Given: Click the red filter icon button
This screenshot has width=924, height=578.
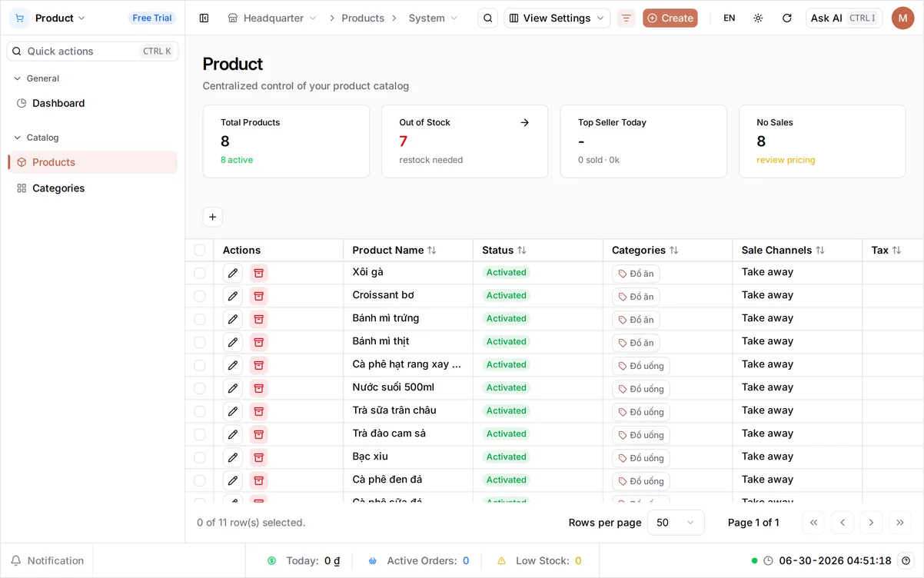Looking at the screenshot, I should coord(627,18).
